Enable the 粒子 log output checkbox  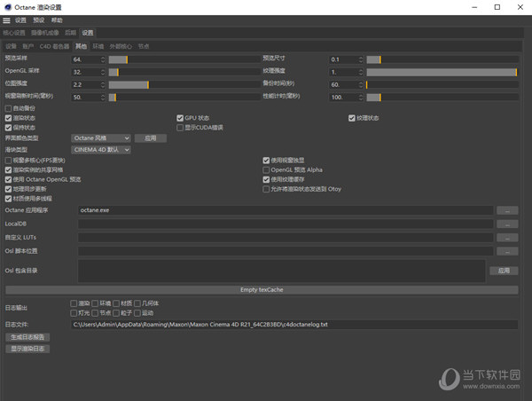point(116,312)
